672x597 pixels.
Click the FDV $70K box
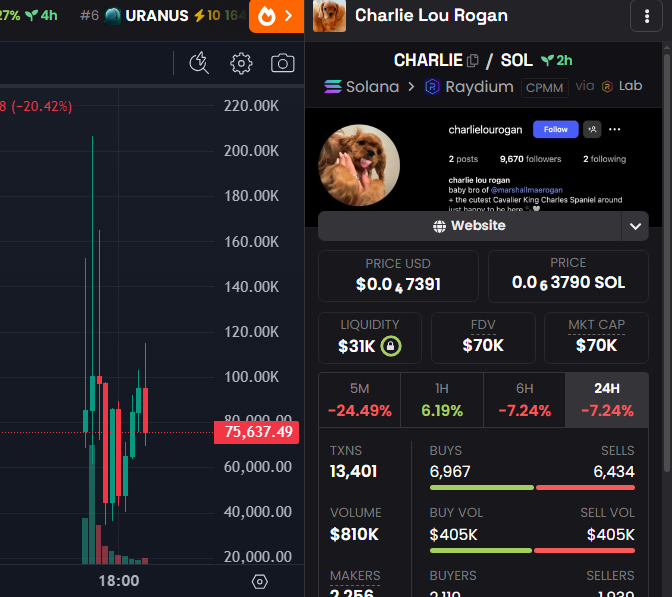coord(483,338)
